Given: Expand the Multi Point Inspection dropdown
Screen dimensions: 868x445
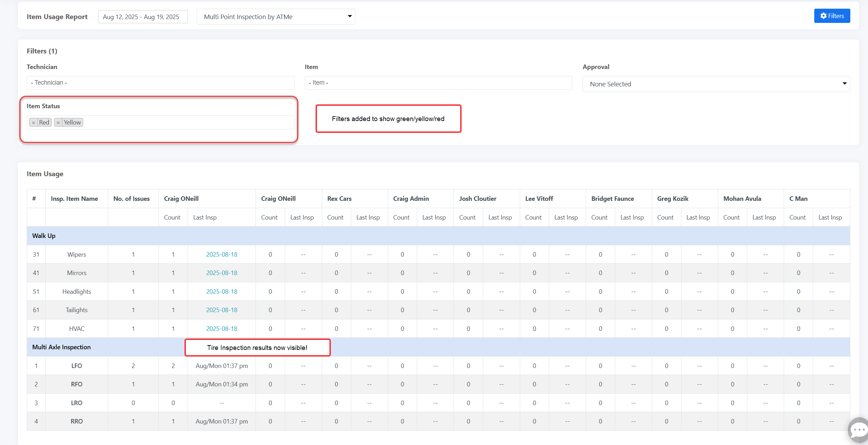Looking at the screenshot, I should (x=276, y=17).
